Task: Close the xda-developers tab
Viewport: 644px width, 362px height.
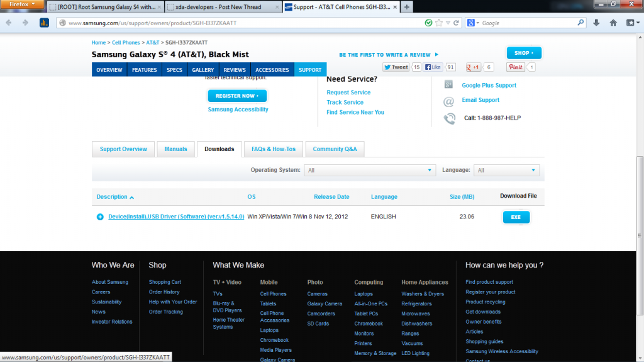Action: pos(277,7)
